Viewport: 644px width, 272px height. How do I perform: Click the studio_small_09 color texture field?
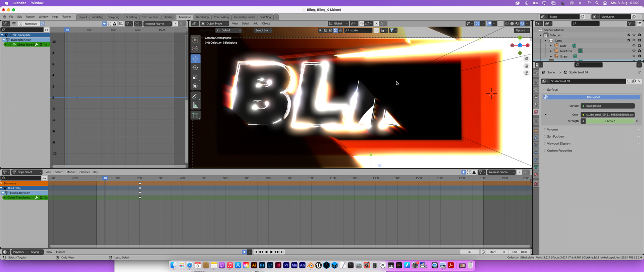[607, 115]
